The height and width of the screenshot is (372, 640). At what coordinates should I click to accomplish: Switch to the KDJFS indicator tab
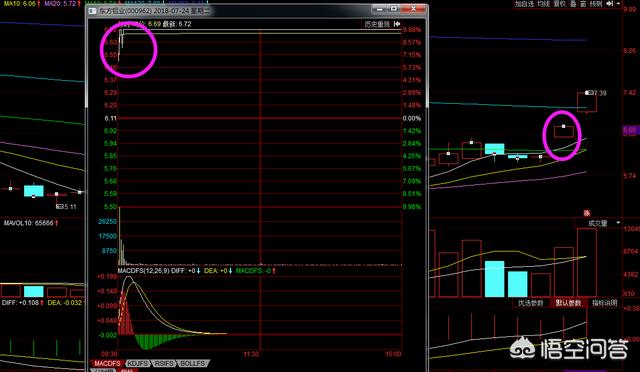click(x=138, y=363)
